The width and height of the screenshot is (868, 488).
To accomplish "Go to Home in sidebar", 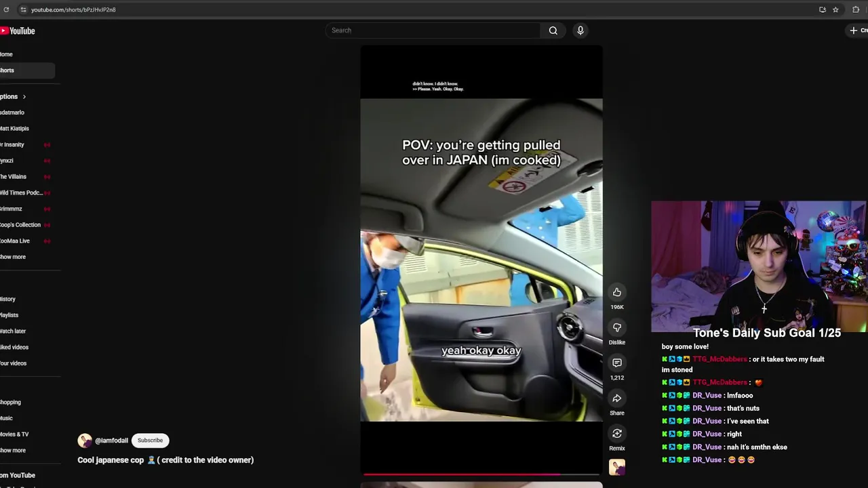I will click(x=6, y=54).
